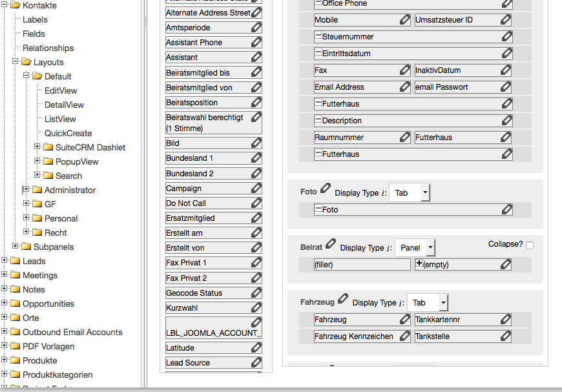Rename the Beirat panel with title pencil
Viewport: 562px width, 392px height.
(331, 244)
